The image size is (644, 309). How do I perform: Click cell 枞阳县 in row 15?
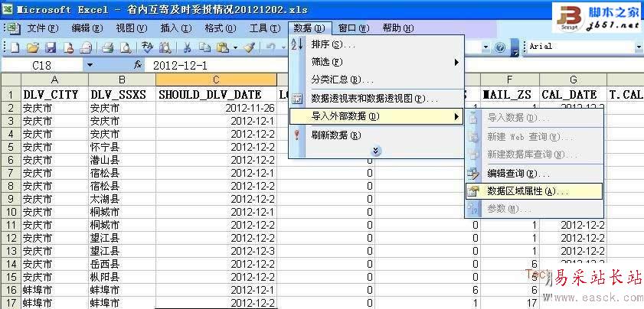click(122, 277)
